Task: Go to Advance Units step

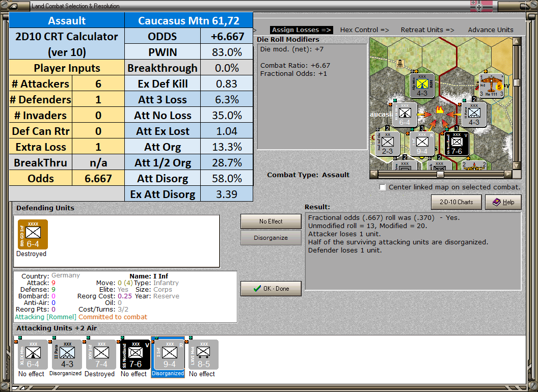Action: [491, 30]
